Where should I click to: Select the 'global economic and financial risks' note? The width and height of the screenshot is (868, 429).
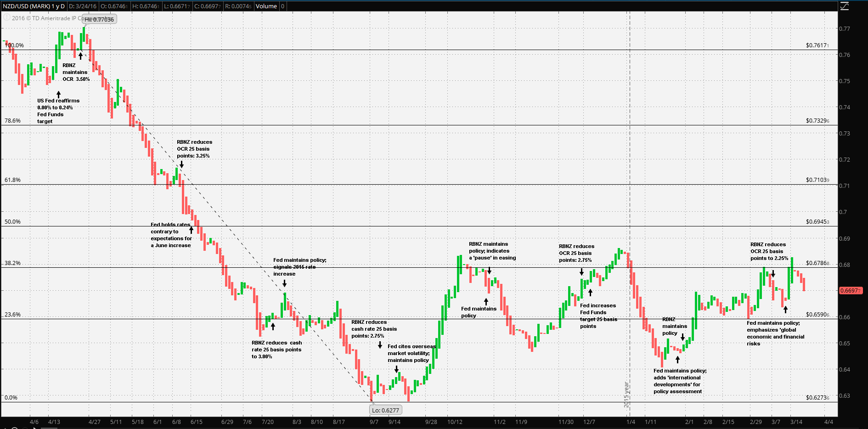click(x=776, y=333)
